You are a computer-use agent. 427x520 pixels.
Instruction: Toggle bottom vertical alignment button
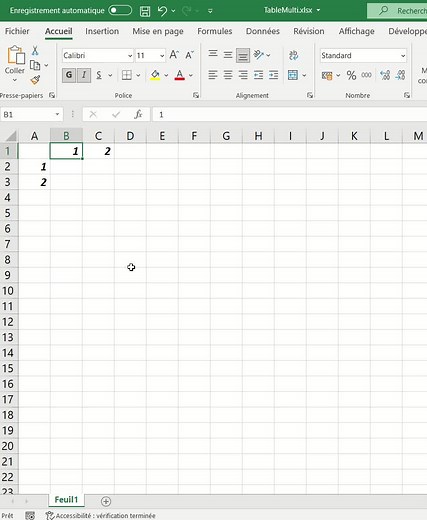point(243,55)
